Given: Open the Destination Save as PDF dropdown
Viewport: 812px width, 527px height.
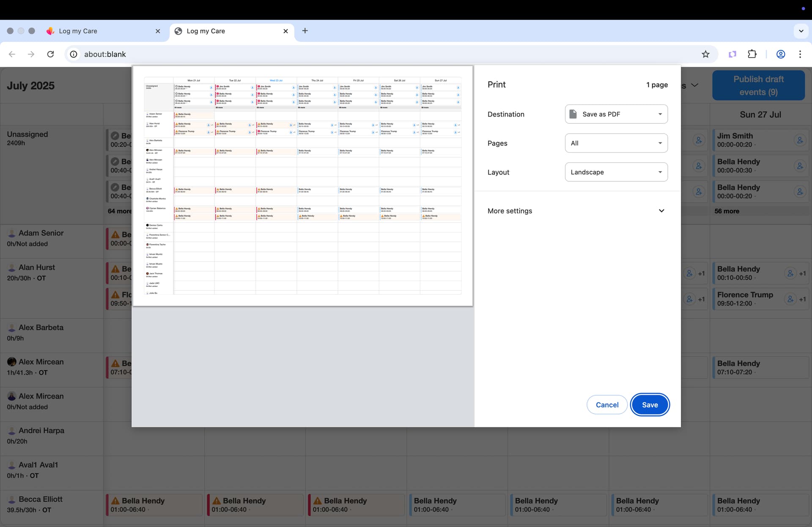Looking at the screenshot, I should tap(616, 114).
